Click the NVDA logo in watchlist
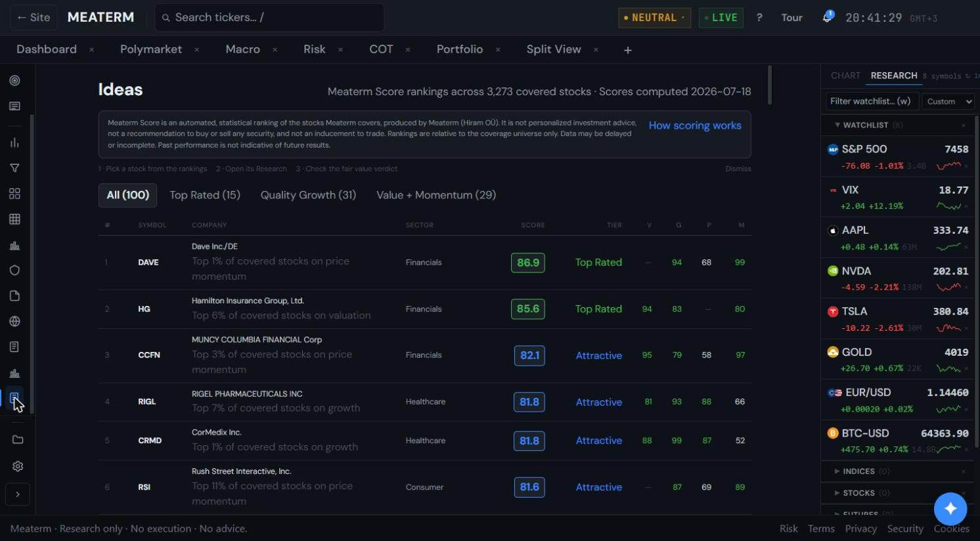The height and width of the screenshot is (541, 980). 833,271
